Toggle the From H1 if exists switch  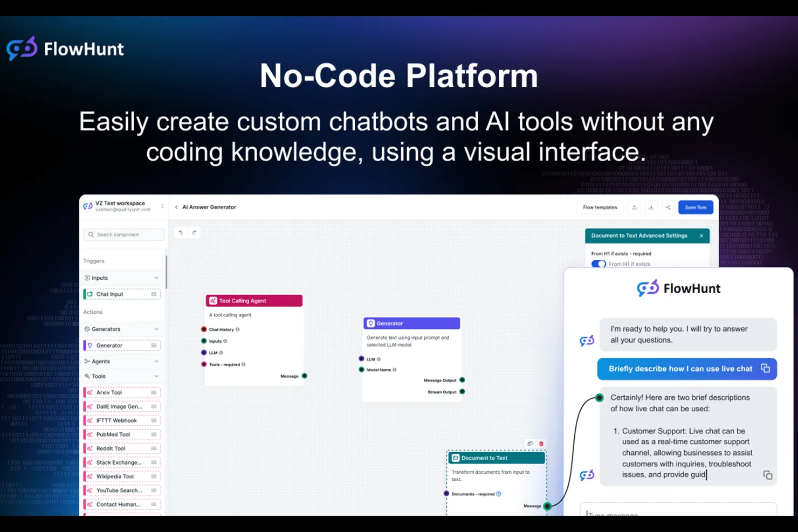pyautogui.click(x=598, y=264)
